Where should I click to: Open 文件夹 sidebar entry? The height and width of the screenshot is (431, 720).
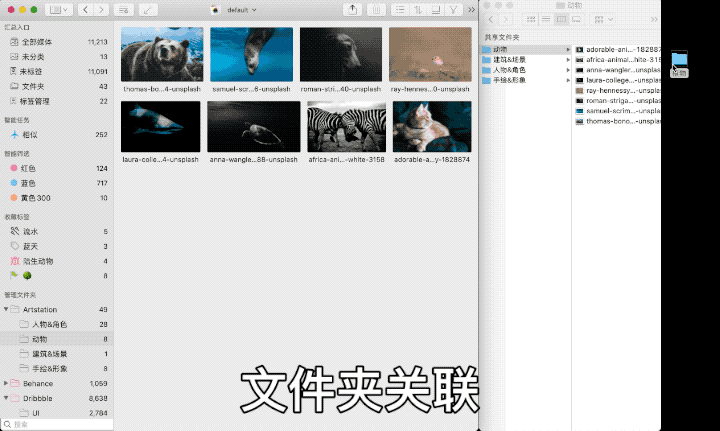[x=57, y=86]
